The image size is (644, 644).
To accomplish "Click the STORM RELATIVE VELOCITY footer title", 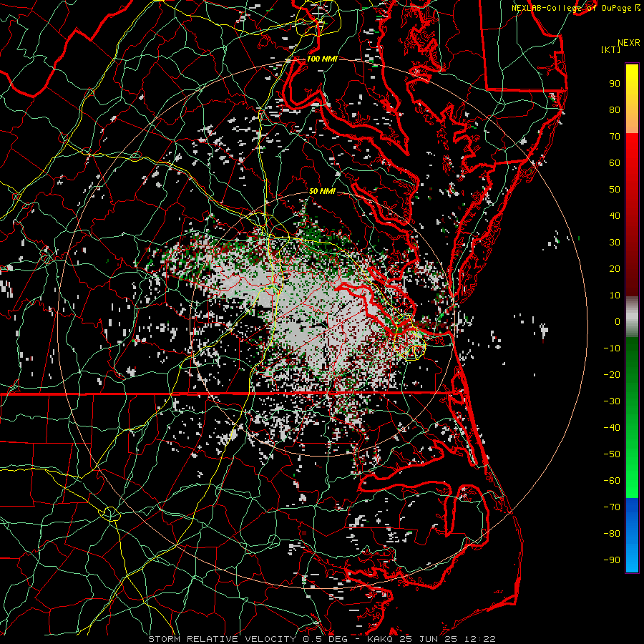I will point(222,639).
